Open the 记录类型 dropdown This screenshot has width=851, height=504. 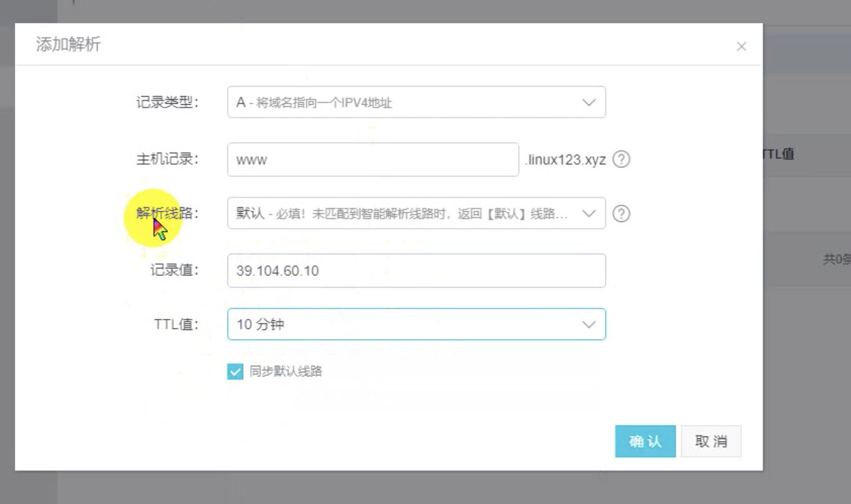416,102
